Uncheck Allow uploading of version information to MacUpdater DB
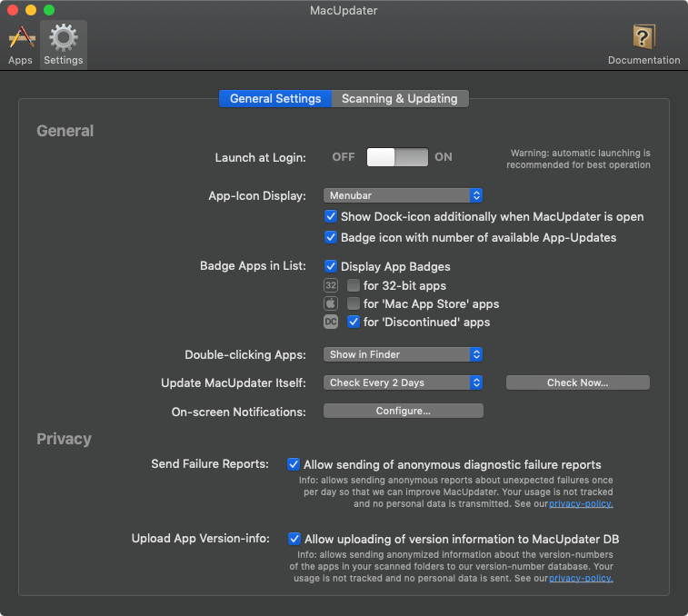688x616 pixels. coord(294,539)
